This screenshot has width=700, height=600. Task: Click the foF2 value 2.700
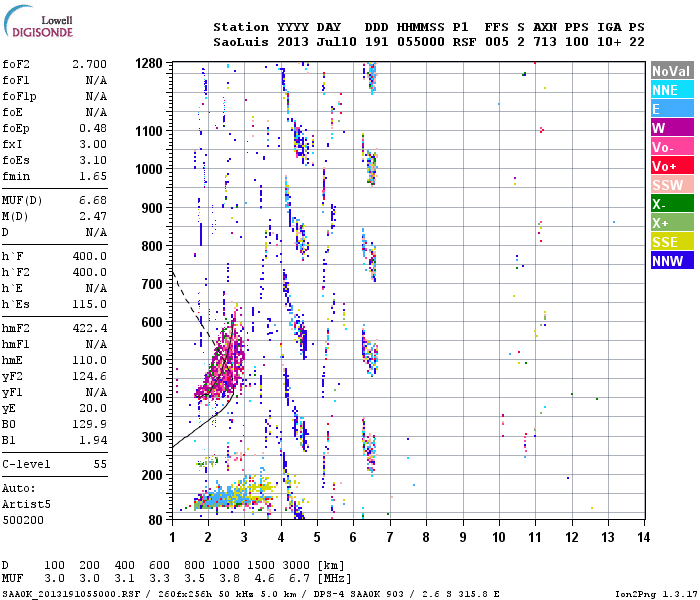pyautogui.click(x=89, y=64)
